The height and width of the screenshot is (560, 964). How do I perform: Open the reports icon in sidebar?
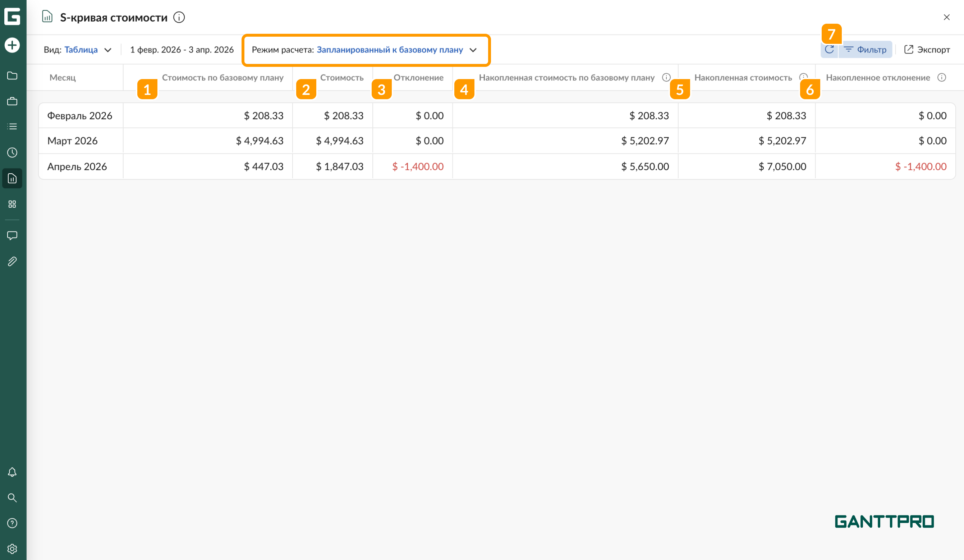click(x=12, y=178)
